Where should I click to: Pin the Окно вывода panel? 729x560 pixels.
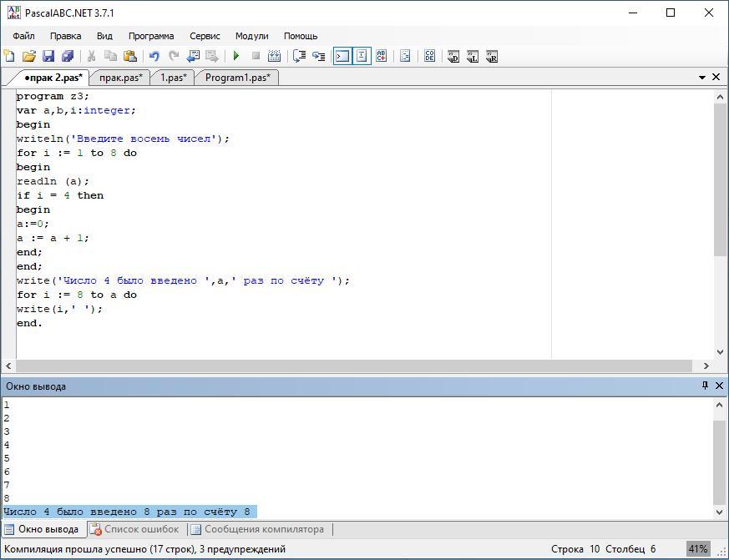705,386
